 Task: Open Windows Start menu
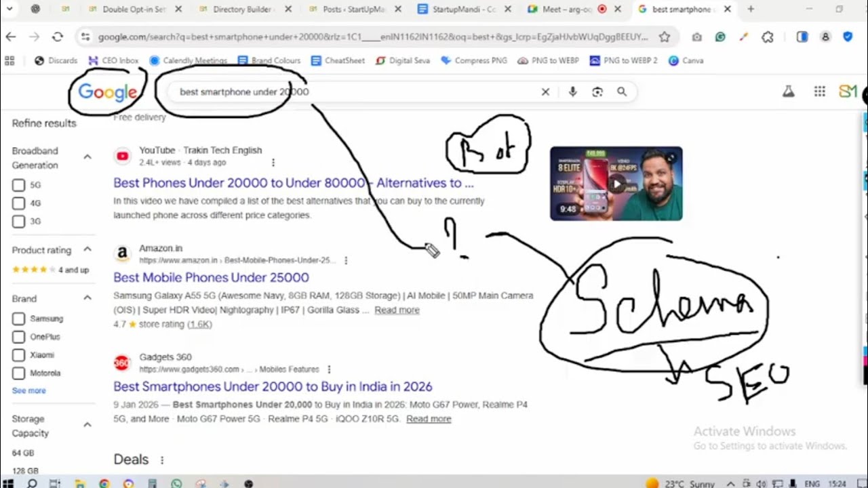9,483
